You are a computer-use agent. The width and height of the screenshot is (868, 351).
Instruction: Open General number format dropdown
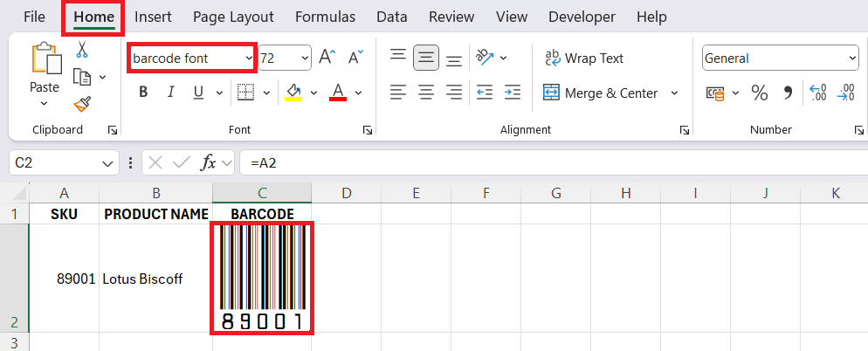(852, 58)
